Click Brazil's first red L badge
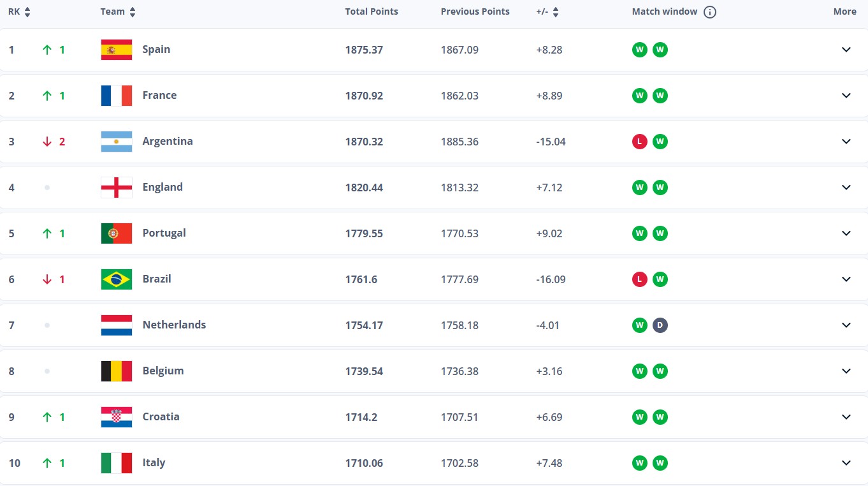Image resolution: width=868 pixels, height=486 pixels. 639,279
